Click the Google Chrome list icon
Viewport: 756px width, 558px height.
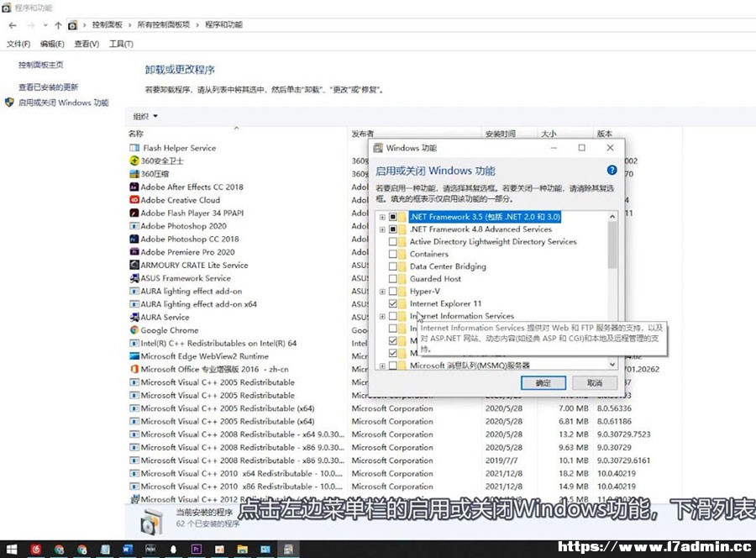point(134,330)
